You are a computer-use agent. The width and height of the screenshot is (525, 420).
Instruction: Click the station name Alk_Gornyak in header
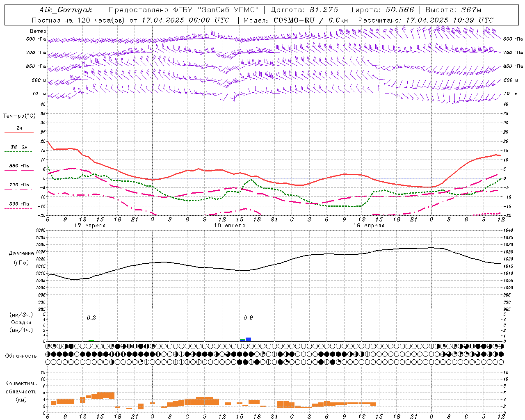pos(66,10)
